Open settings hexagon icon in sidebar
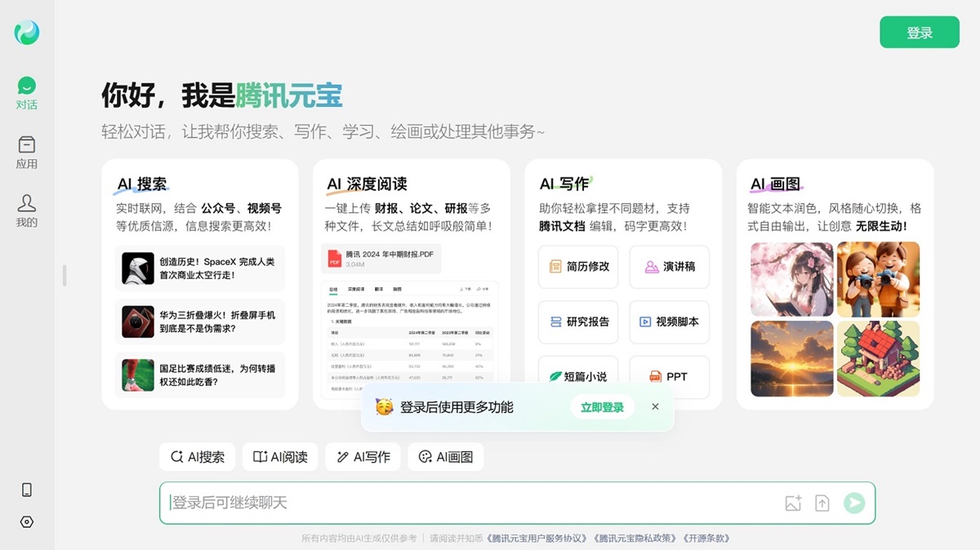Image resolution: width=980 pixels, height=550 pixels. 27,522
